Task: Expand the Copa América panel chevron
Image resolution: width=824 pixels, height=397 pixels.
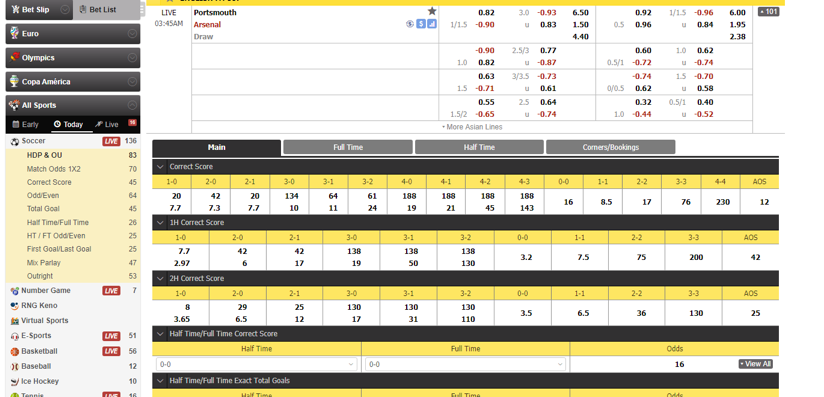Action: tap(132, 82)
